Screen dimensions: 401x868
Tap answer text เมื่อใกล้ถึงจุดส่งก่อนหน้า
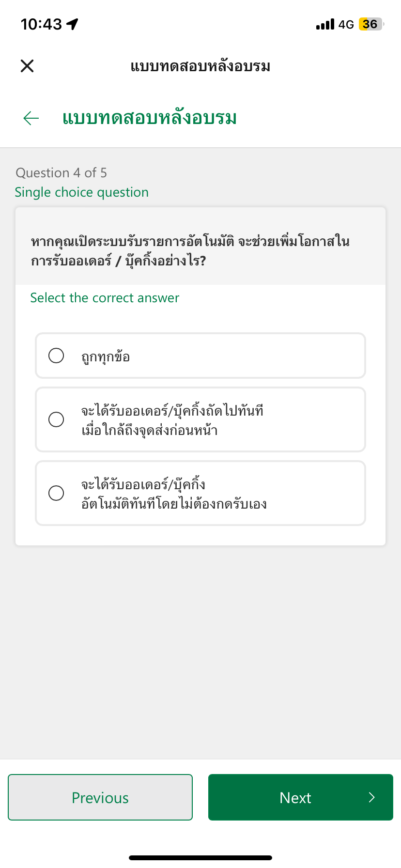coord(149,430)
